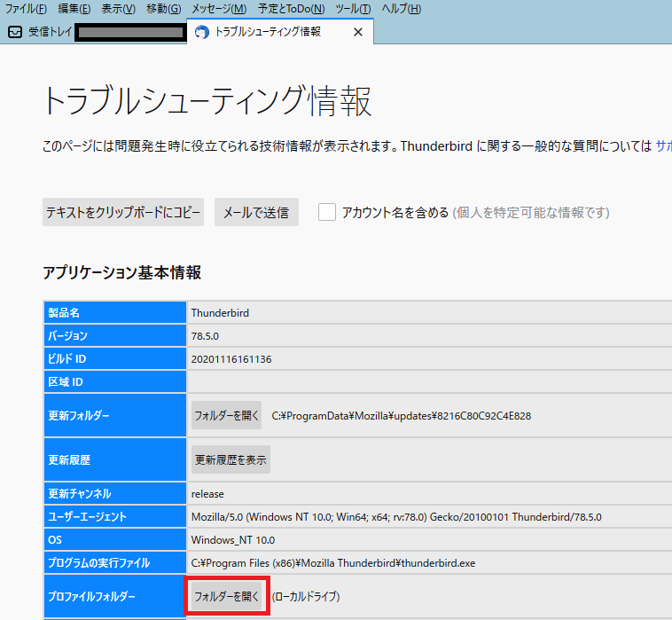
Task: Open the ファイル(F) menu
Action: click(x=26, y=9)
